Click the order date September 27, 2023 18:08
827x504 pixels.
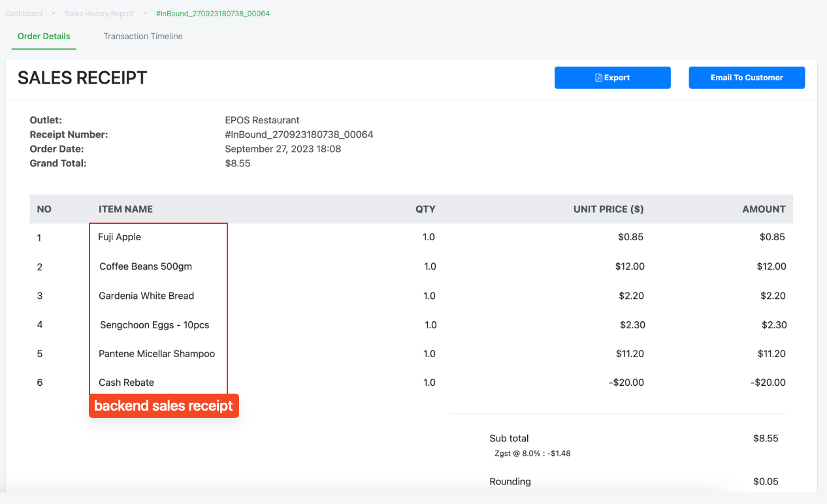click(283, 149)
